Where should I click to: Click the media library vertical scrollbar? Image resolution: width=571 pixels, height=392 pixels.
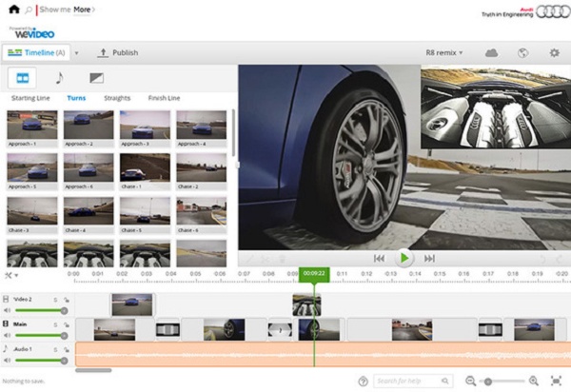(233, 133)
